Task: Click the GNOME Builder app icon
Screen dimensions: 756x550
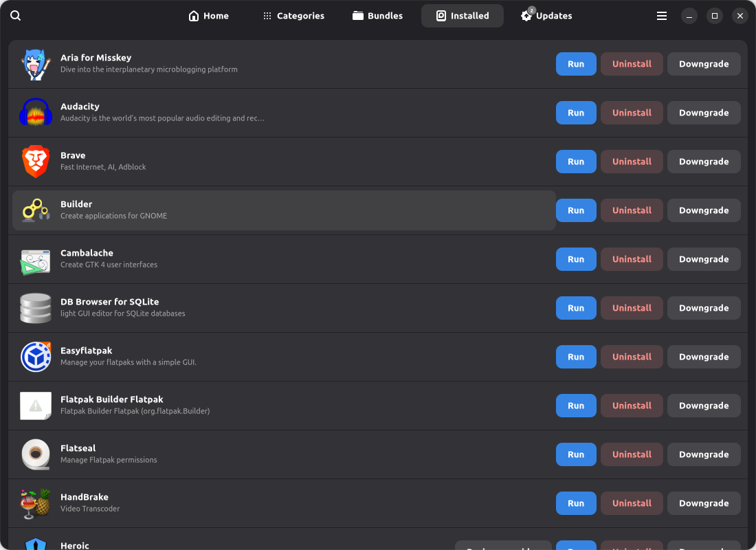Action: coord(36,210)
